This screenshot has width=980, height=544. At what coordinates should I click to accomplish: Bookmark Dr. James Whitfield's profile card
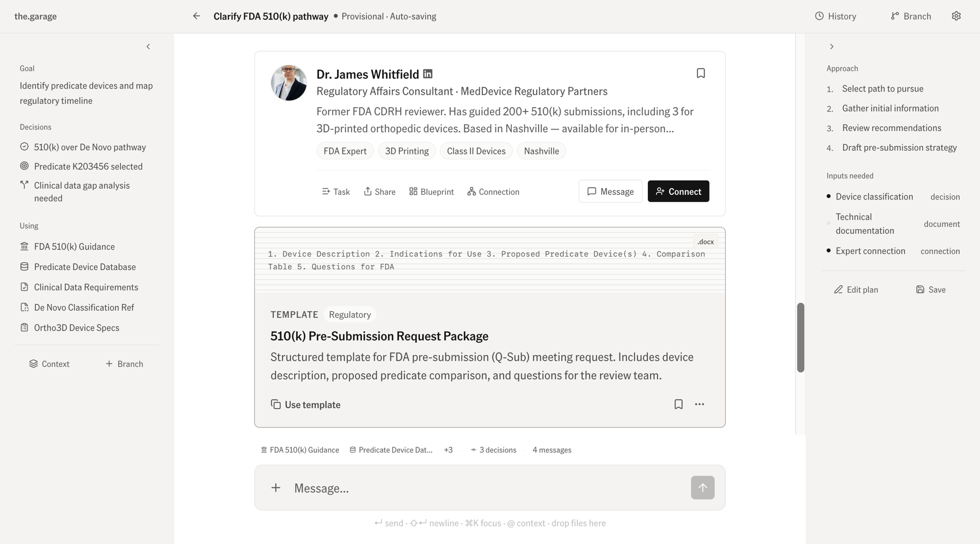coord(701,73)
